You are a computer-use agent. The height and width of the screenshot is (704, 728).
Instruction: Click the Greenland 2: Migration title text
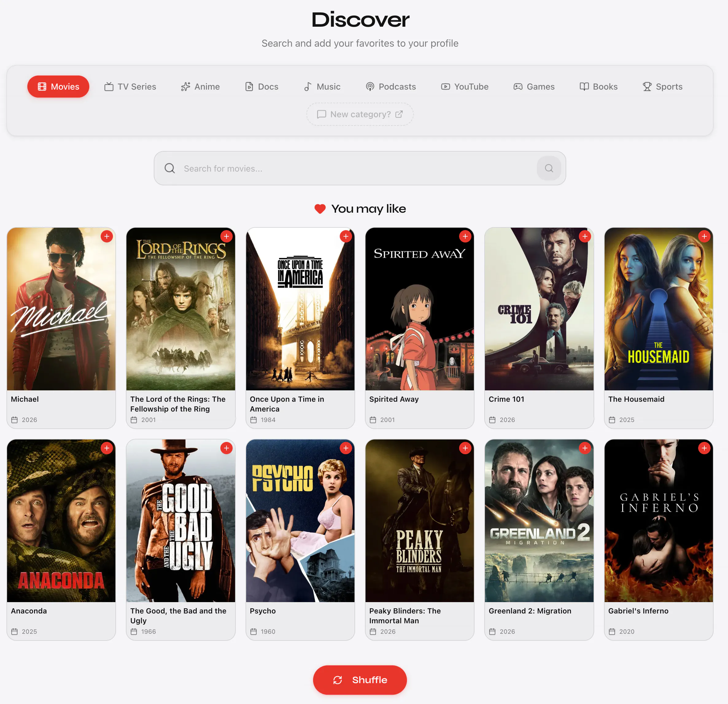pos(530,611)
